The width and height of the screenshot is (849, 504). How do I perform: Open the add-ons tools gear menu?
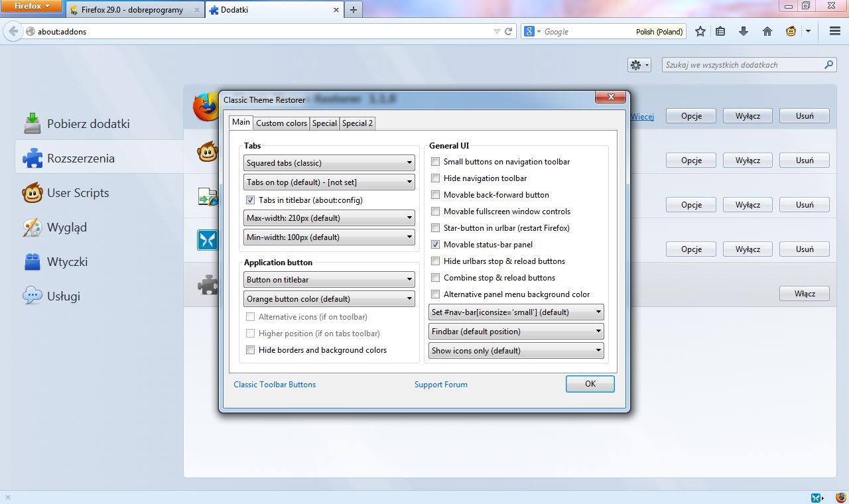tap(639, 65)
